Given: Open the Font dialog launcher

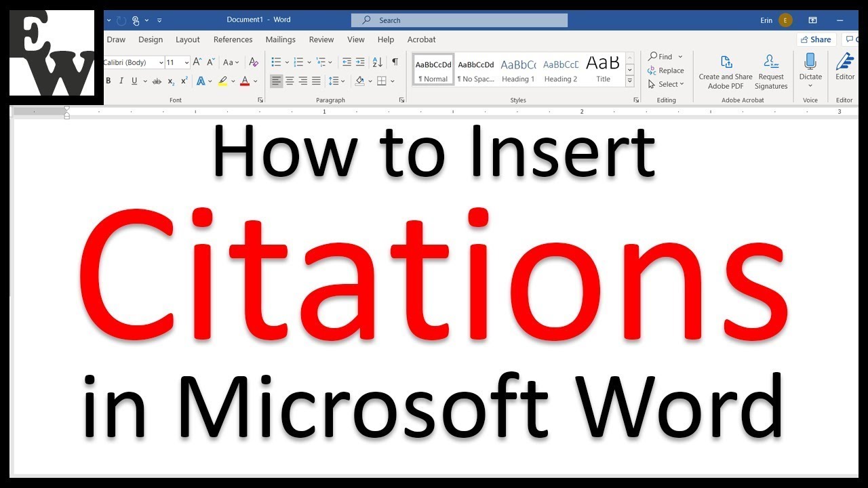Looking at the screenshot, I should tap(260, 100).
